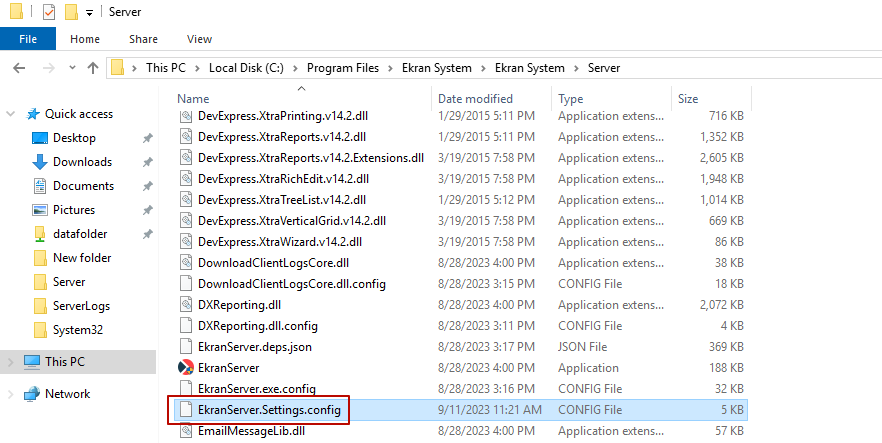Image resolution: width=882 pixels, height=443 pixels.
Task: Switch to the Share ribbon tab
Action: pos(143,39)
